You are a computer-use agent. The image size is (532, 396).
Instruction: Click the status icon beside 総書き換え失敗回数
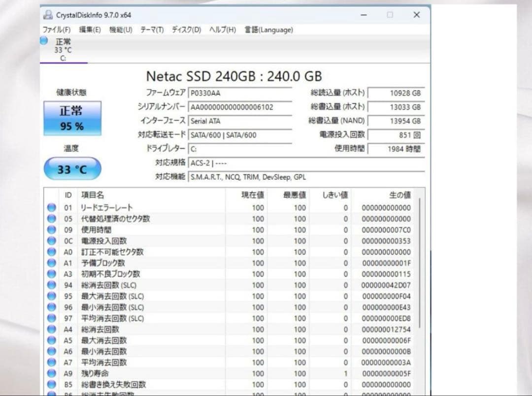[x=51, y=384]
